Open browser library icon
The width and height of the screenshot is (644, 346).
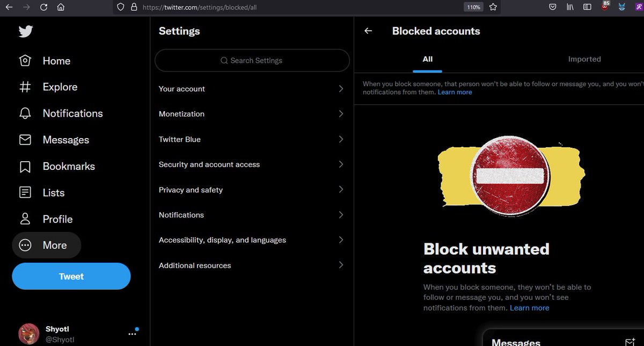(x=570, y=8)
